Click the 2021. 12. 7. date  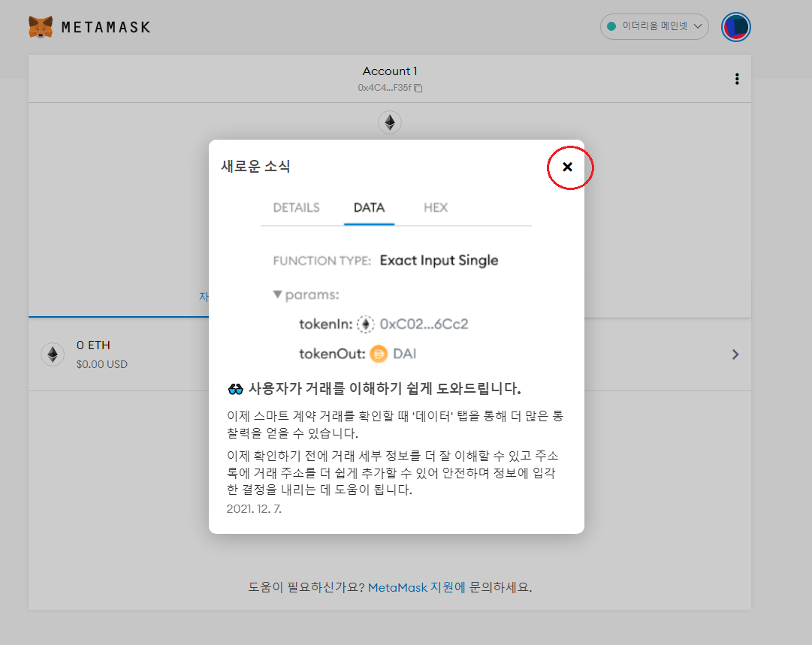click(254, 509)
